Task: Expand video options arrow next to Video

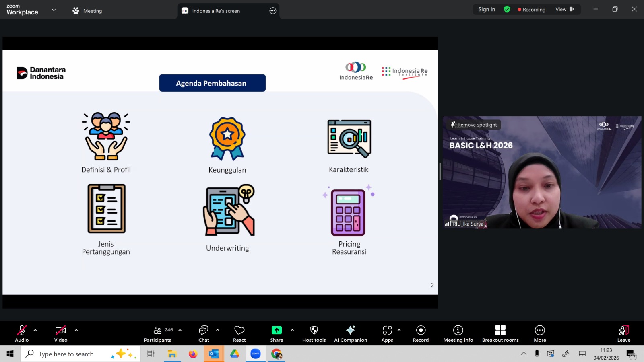Action: tap(76, 330)
